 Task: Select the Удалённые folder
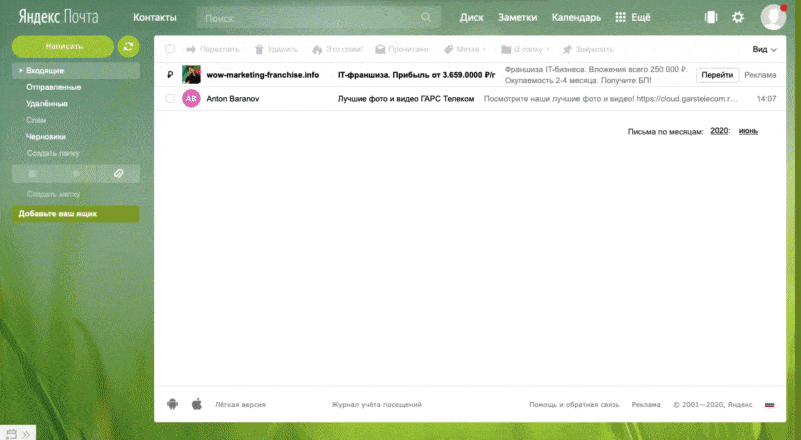[46, 104]
